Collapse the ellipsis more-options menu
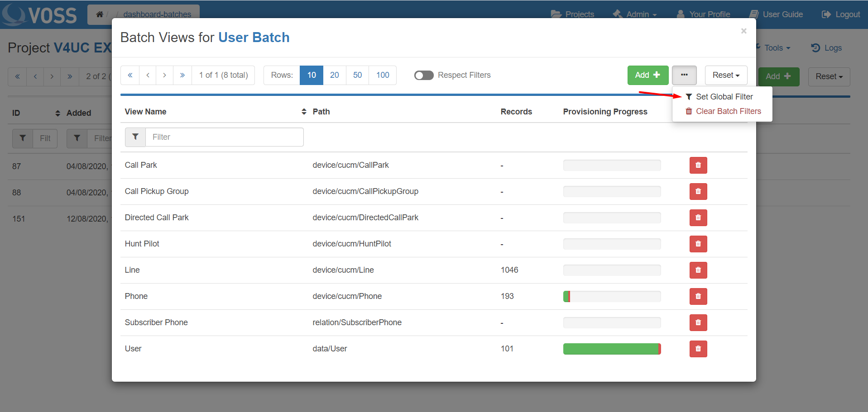Screen dimensions: 868x412 [684, 75]
